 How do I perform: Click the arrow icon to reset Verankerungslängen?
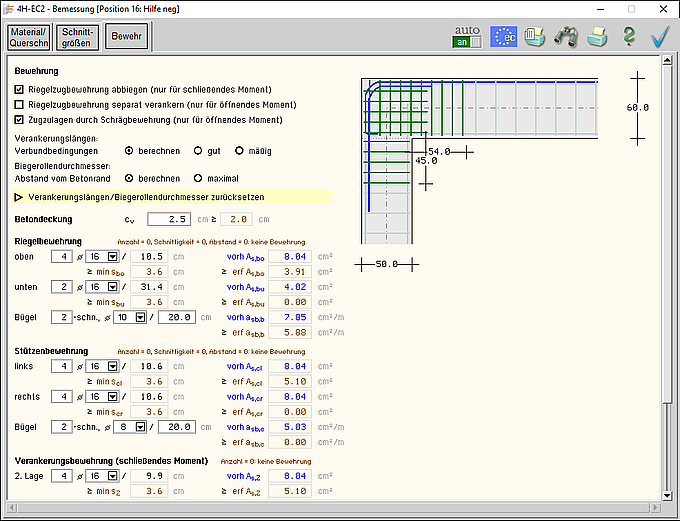click(x=19, y=198)
